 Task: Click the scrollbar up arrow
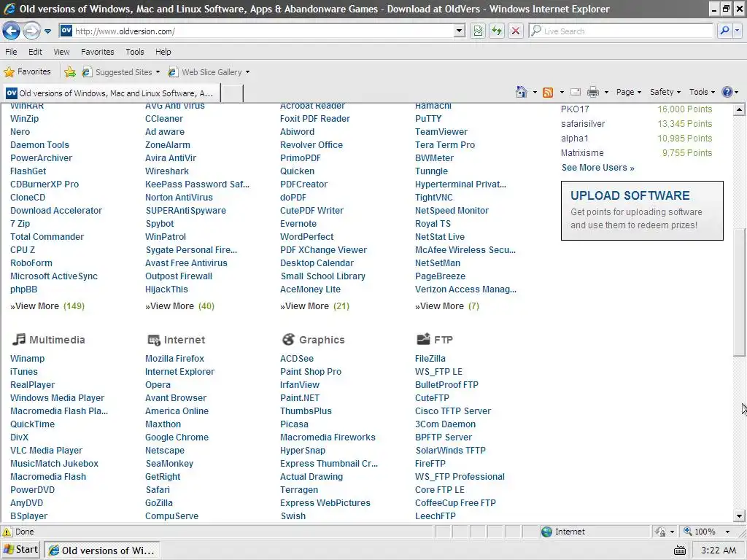(x=739, y=109)
